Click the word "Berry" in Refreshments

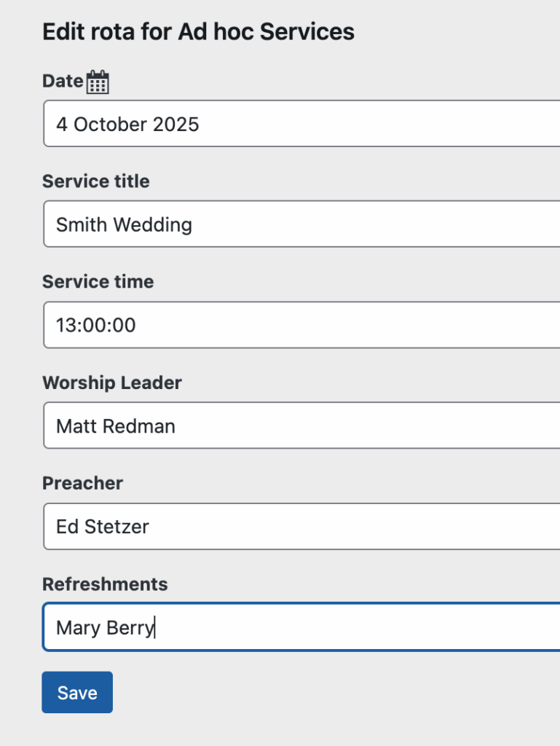tap(132, 628)
